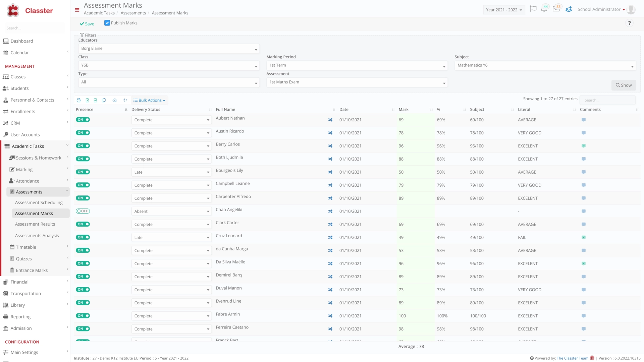Click the table search input field
This screenshot has height=362, width=644.
607,100
